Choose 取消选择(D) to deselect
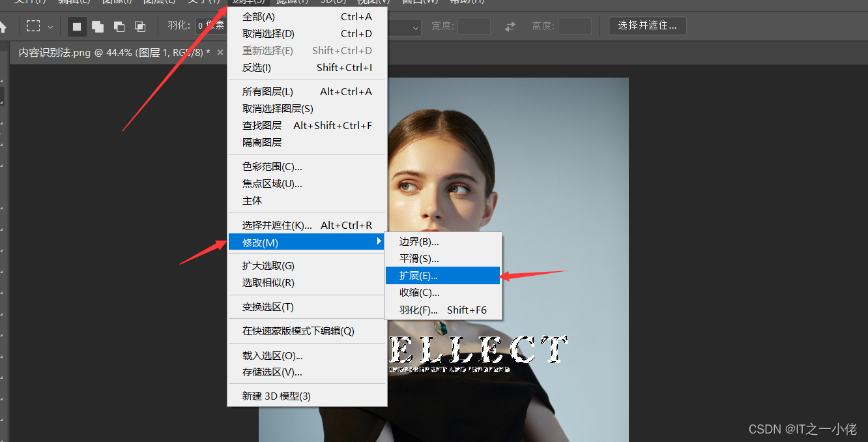Viewport: 868px width, 442px height. point(307,34)
